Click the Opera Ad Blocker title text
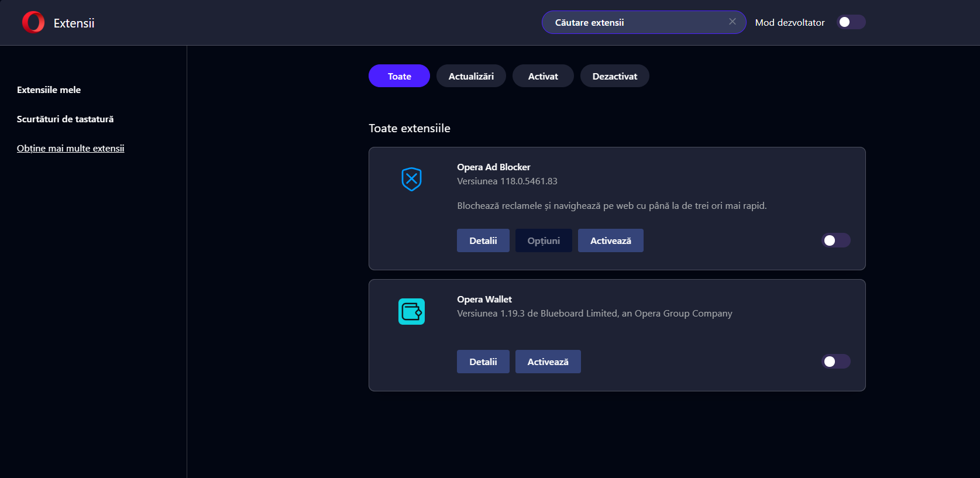980x478 pixels. 494,167
